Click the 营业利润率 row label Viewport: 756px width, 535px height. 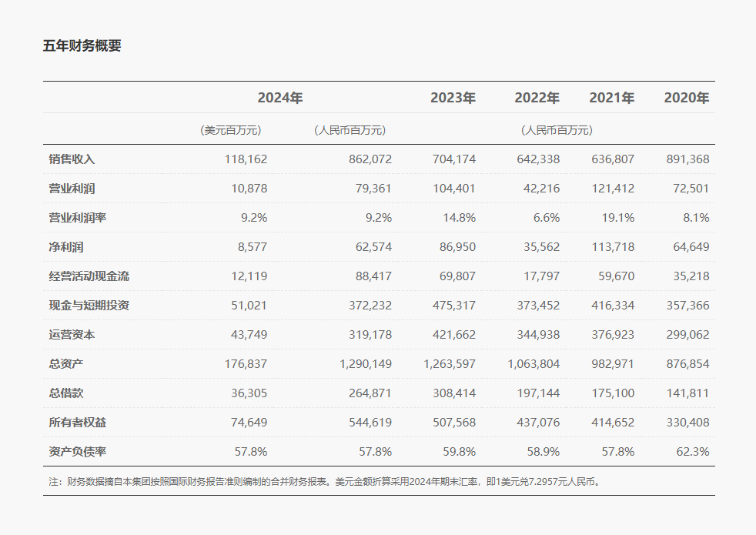click(x=78, y=218)
